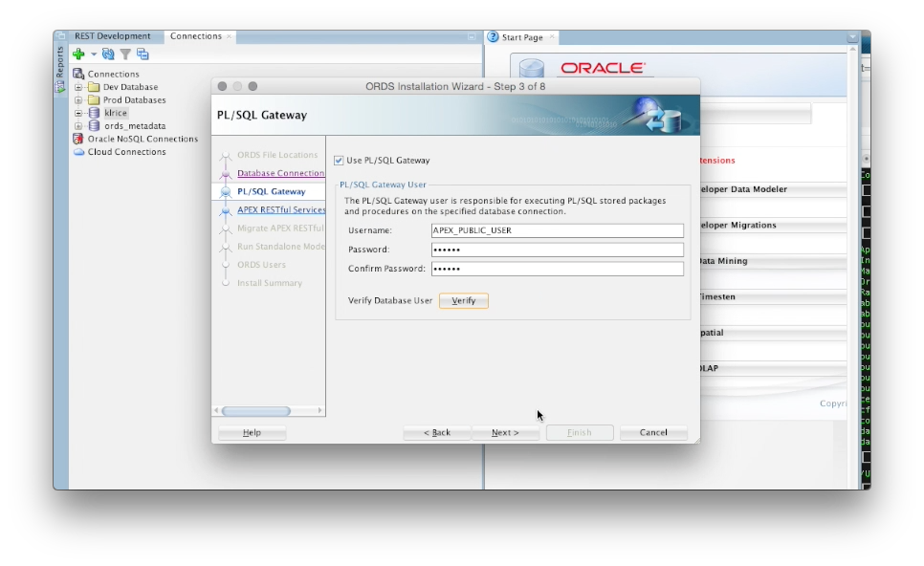Viewport: 924px width, 566px height.
Task: Click the horizontal scrollbar thumb under wizard steps
Action: 255,410
